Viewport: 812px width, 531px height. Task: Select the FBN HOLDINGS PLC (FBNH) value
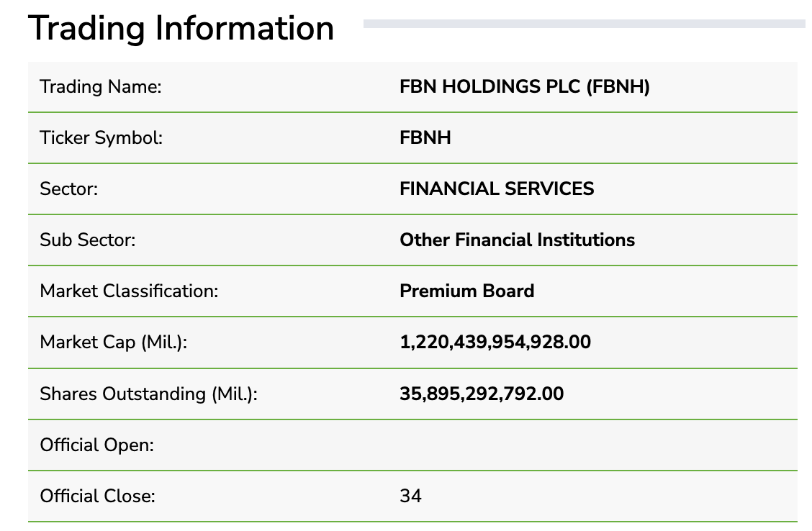pos(524,87)
